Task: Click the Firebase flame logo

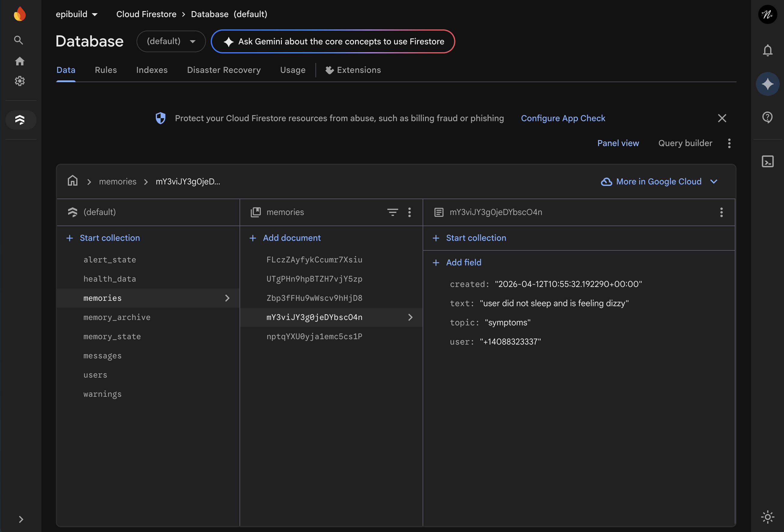Action: coord(20,14)
